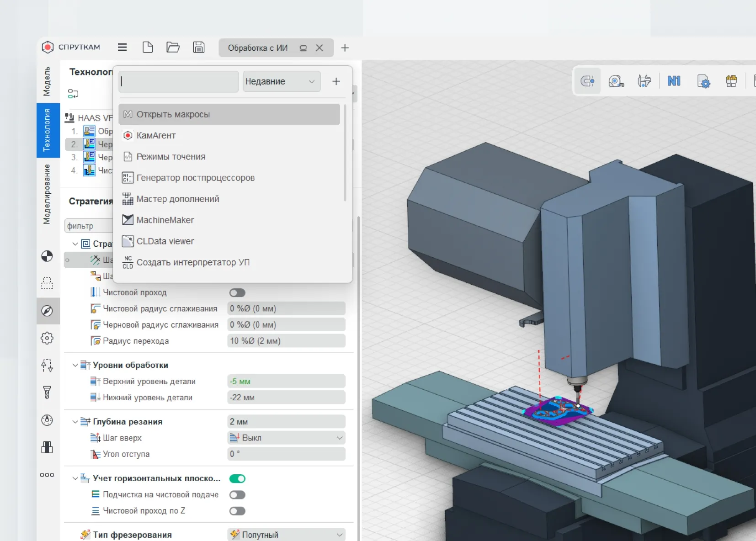This screenshot has width=756, height=541.
Task: Open Тип фрезерования Попутный dropdown
Action: pyautogui.click(x=287, y=535)
